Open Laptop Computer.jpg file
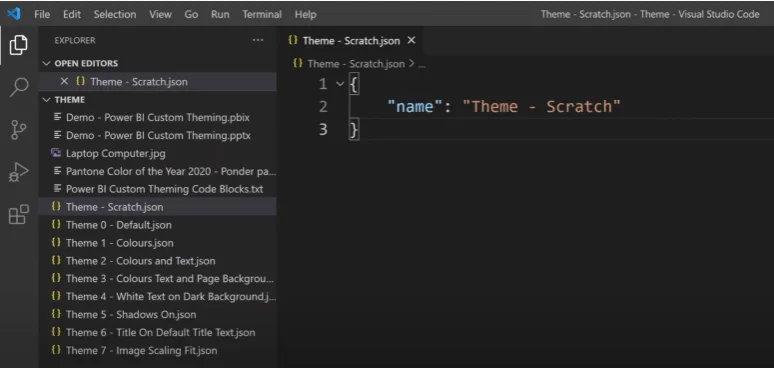Screen dimensions: 774x368 pyautogui.click(x=157, y=153)
